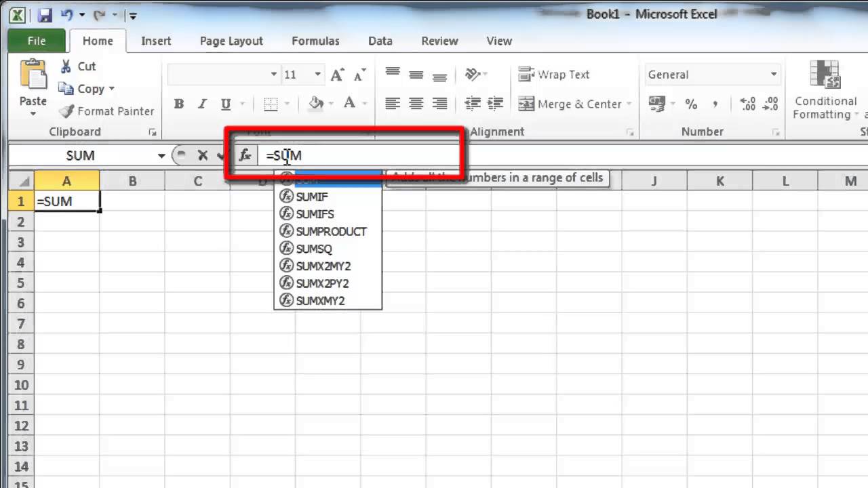Cancel the formula entry with the X button

coord(202,155)
